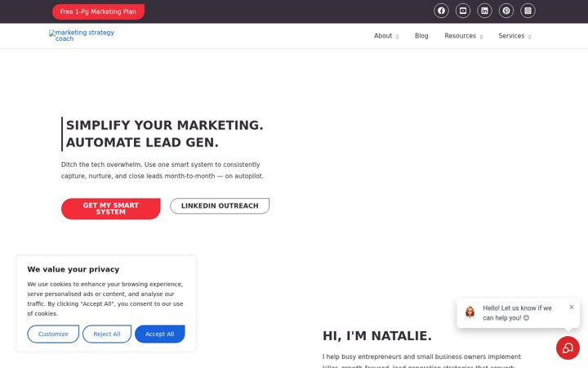Open the Pinterest social icon

tap(506, 11)
